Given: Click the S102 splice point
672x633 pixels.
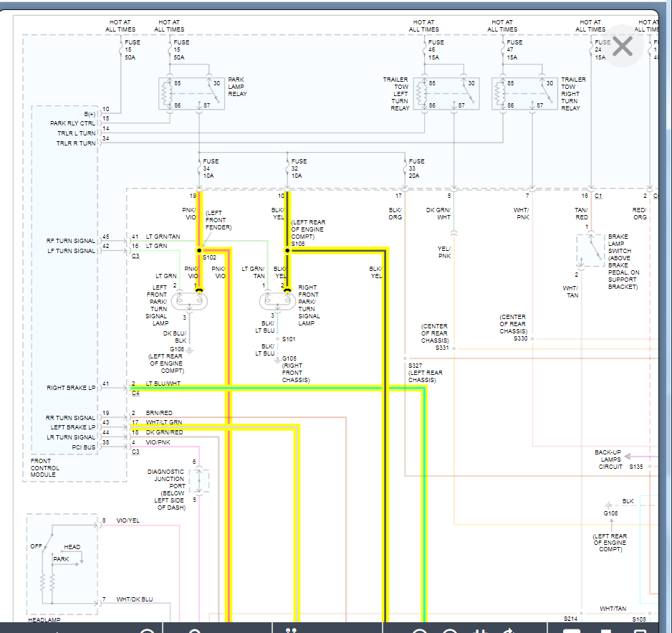Looking at the screenshot, I should pyautogui.click(x=200, y=250).
